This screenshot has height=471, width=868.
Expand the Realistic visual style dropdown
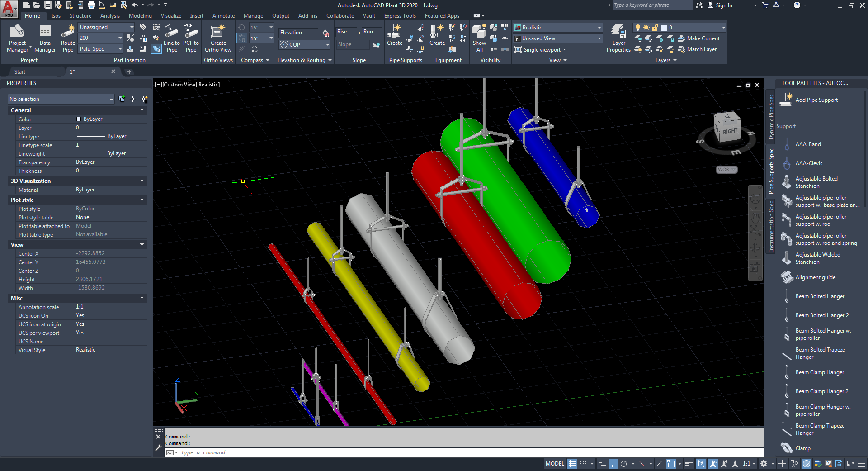[558, 28]
